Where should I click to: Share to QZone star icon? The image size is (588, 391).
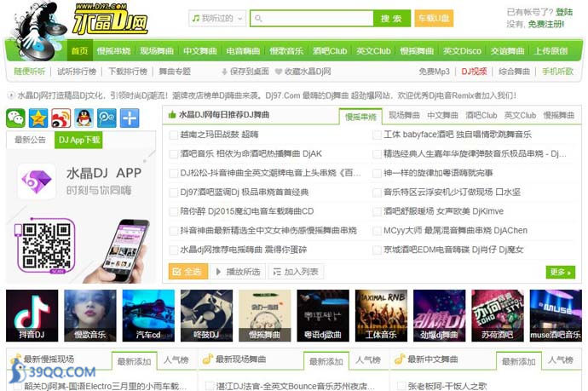tap(38, 118)
